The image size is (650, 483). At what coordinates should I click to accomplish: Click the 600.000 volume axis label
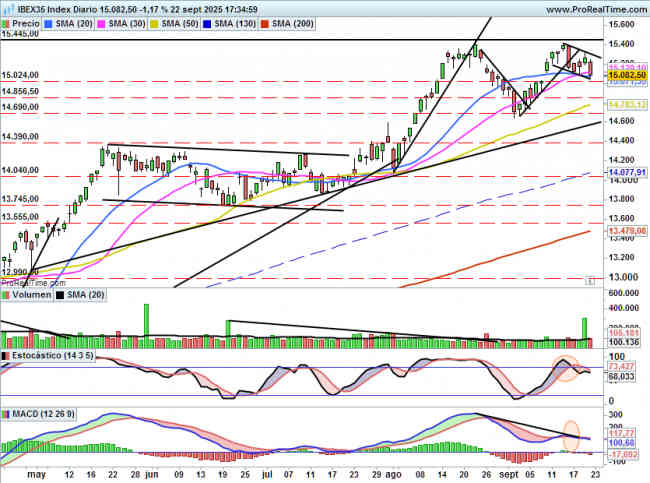(623, 293)
